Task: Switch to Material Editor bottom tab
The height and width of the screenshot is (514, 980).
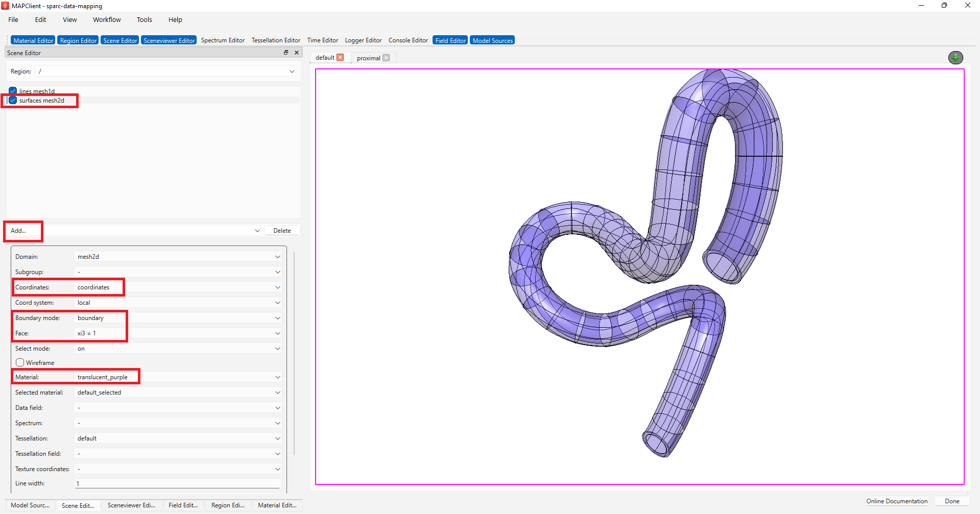Action: pos(277,505)
